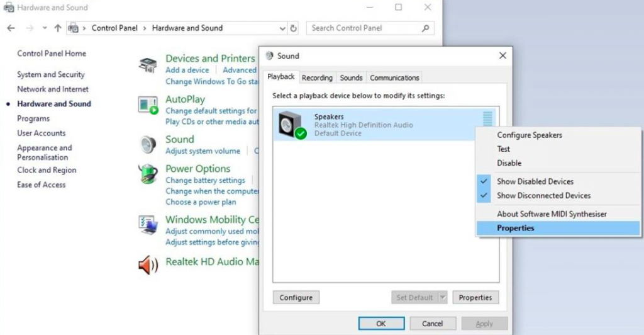Click the Realtek HD Audio Manager icon

click(148, 264)
